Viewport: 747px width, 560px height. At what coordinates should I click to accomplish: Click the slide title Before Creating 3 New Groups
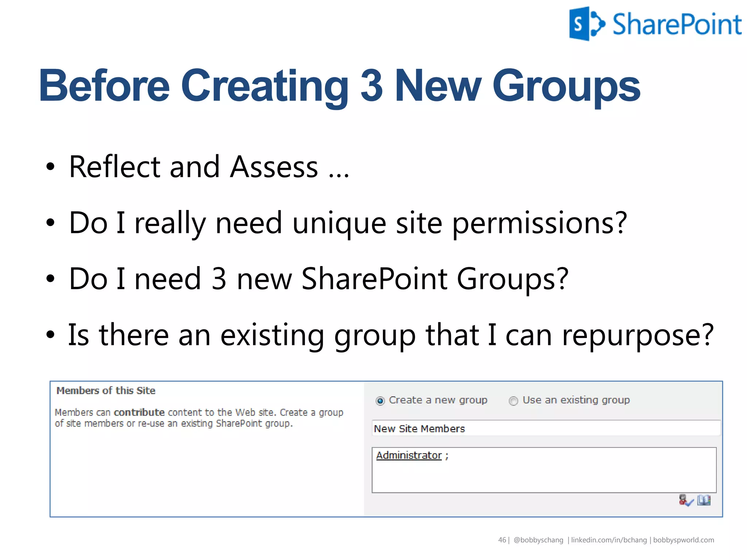[339, 86]
